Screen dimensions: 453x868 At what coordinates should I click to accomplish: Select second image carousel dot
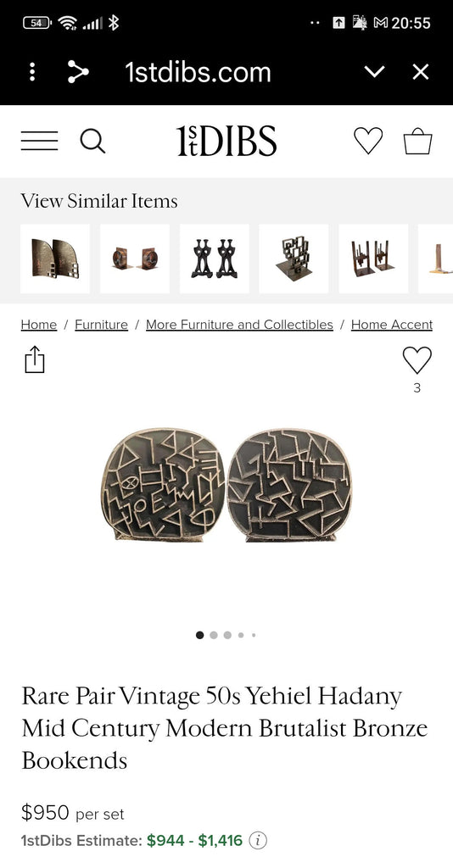[x=214, y=635]
